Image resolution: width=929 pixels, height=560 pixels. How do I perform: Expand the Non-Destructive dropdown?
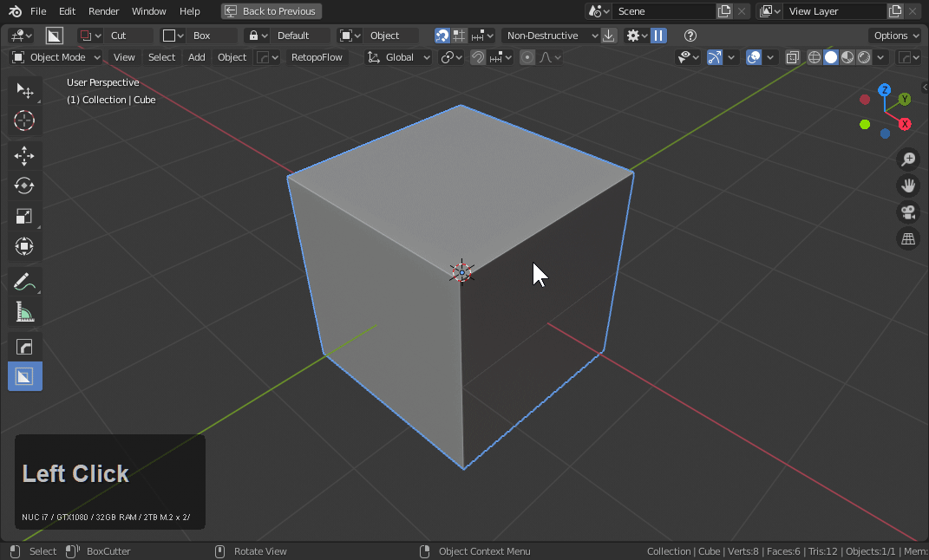point(550,36)
